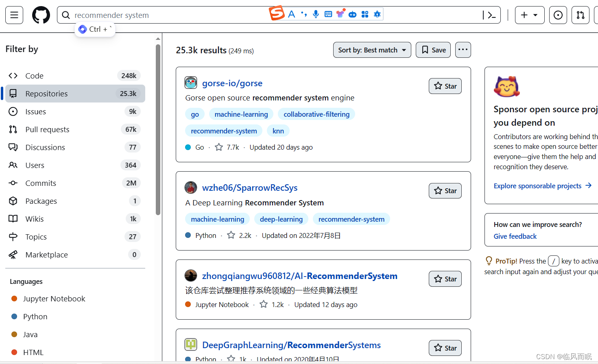Click the sidebar scrollbar up arrow
This screenshot has height=364, width=598.
tap(158, 39)
